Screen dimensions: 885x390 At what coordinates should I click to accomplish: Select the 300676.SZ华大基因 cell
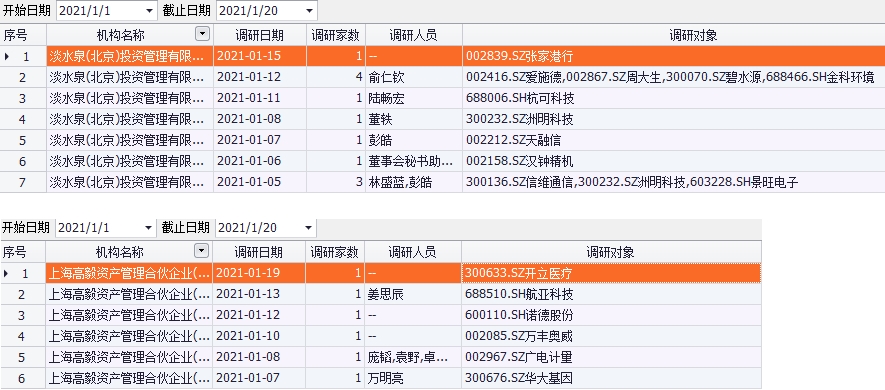tap(611, 378)
